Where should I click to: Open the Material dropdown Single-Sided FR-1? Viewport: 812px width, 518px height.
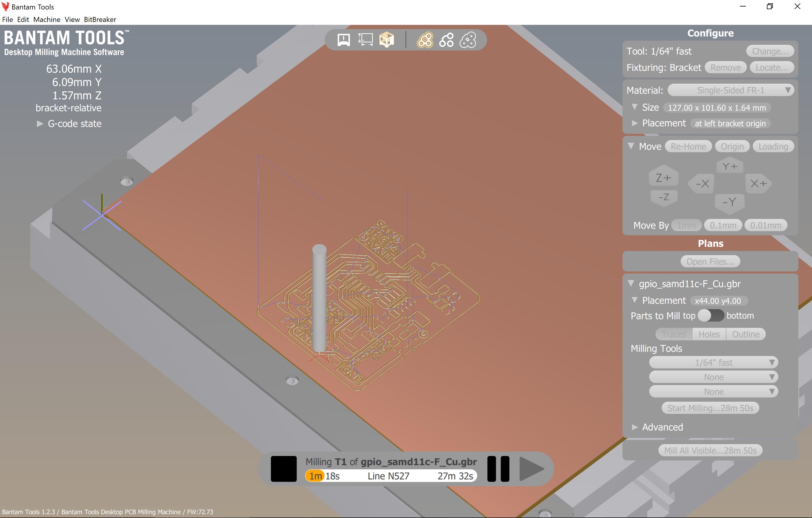pos(730,90)
